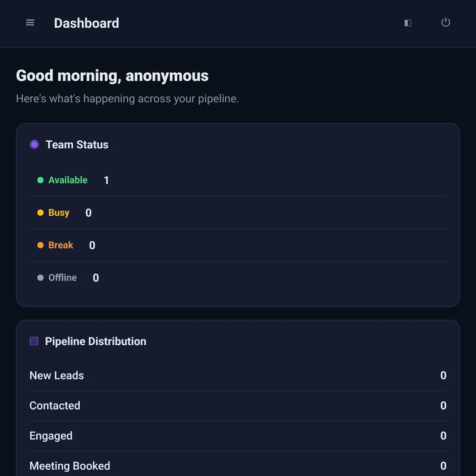
Task: Open the hamburger navigation menu
Action: pyautogui.click(x=30, y=23)
